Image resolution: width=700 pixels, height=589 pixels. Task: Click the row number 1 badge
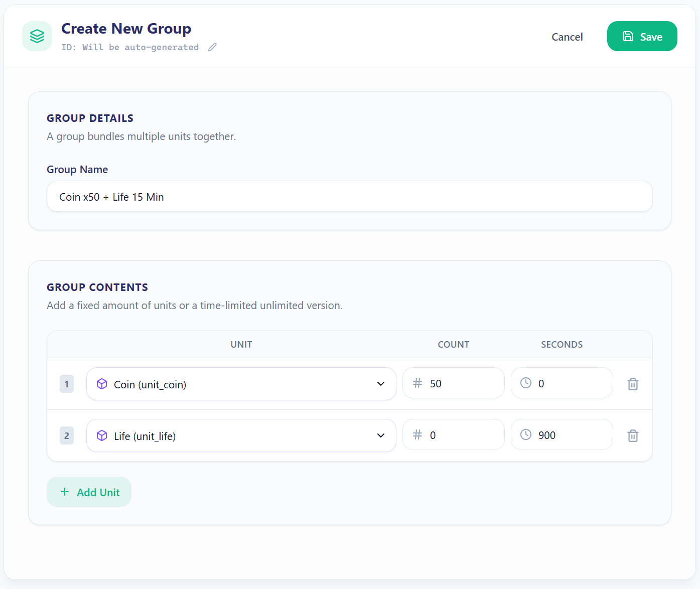67,384
